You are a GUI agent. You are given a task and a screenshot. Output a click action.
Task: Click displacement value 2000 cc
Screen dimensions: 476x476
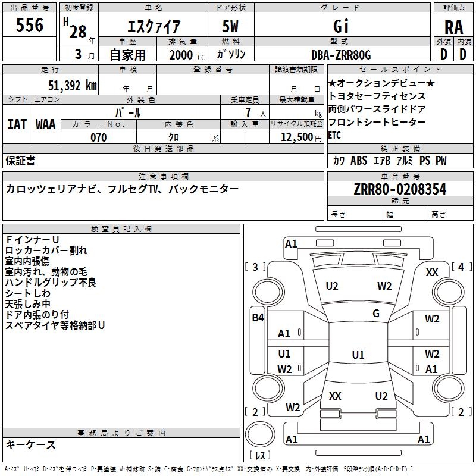[187, 55]
